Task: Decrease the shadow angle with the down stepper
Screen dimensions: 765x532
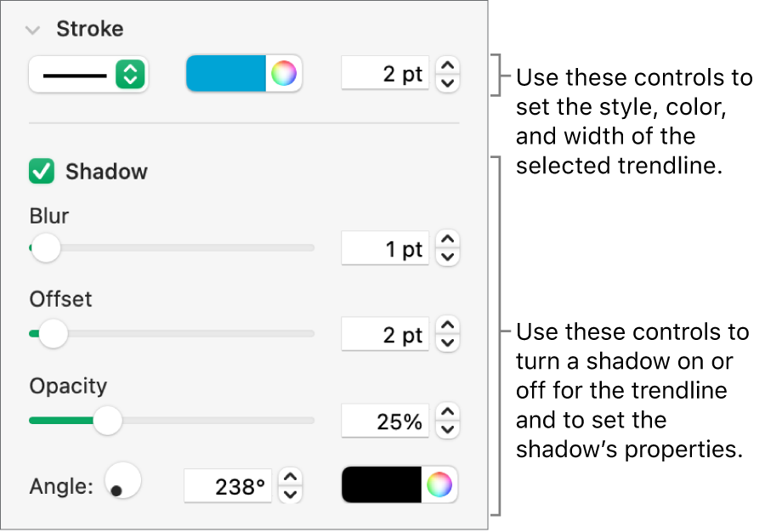Action: point(290,492)
